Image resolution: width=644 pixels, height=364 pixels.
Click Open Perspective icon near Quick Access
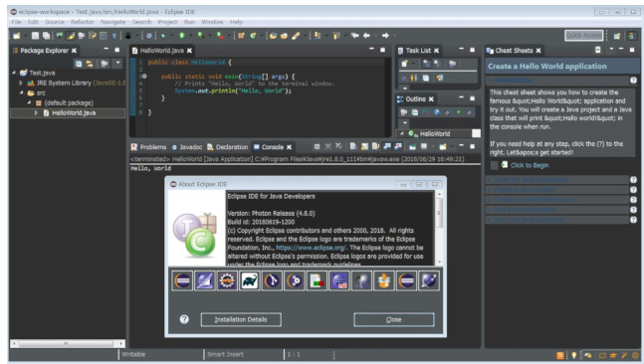coord(617,36)
